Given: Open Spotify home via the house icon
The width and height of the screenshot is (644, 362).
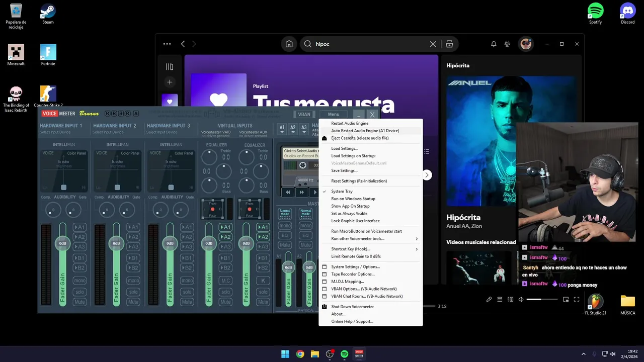Looking at the screenshot, I should 289,44.
